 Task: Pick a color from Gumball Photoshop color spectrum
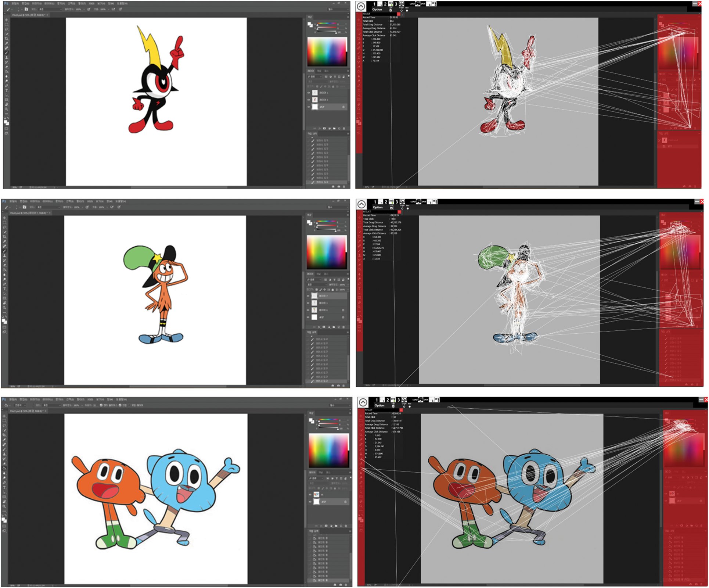[328, 450]
